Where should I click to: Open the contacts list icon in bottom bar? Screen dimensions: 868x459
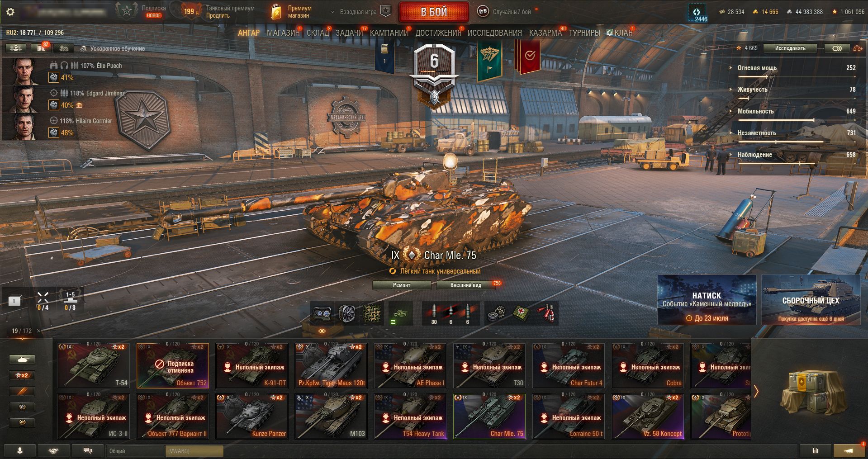(x=20, y=450)
